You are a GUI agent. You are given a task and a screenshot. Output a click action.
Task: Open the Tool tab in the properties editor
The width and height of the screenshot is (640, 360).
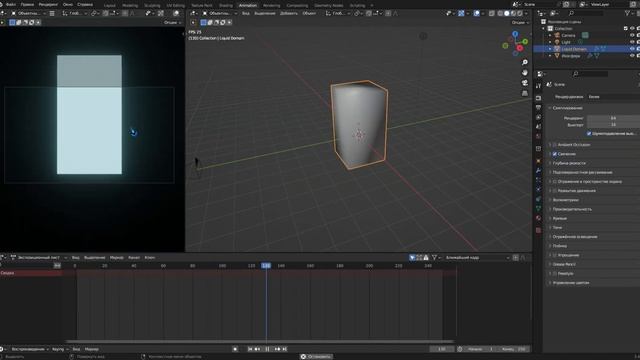pos(538,86)
